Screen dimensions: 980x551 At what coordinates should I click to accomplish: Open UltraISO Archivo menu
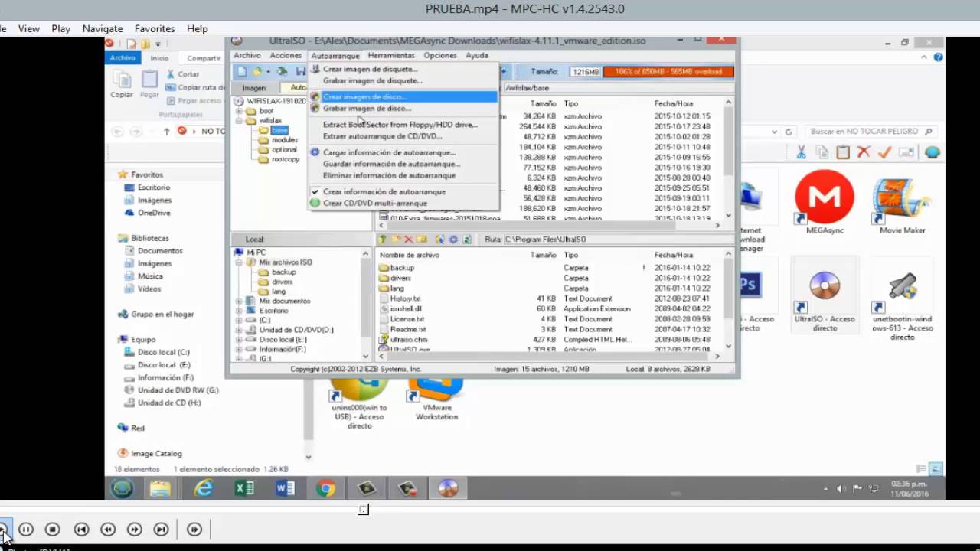[247, 56]
